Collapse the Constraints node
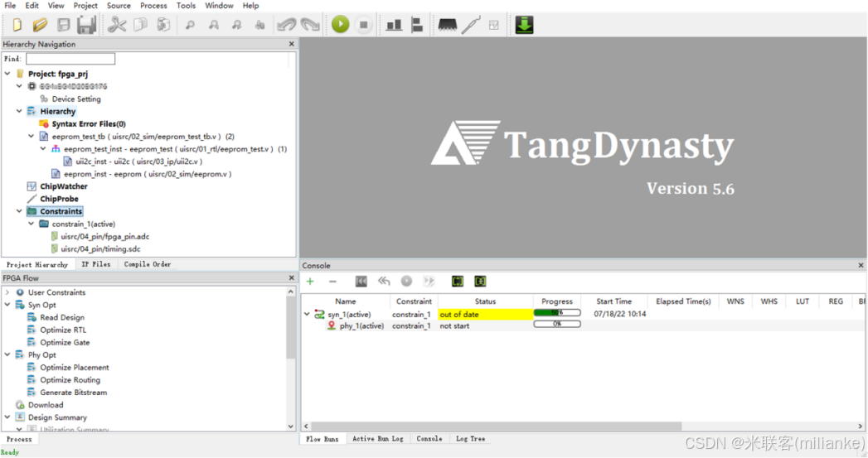The image size is (868, 458). coord(19,211)
